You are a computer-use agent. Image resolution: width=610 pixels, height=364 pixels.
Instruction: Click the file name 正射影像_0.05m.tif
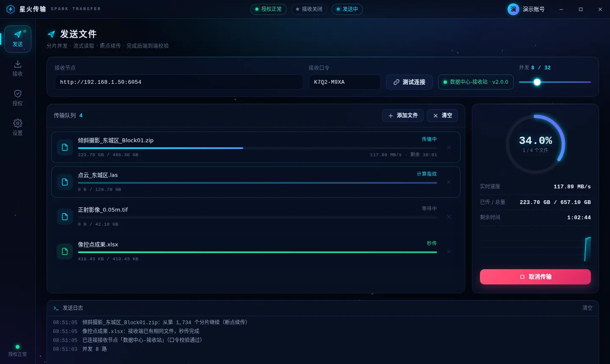click(103, 210)
